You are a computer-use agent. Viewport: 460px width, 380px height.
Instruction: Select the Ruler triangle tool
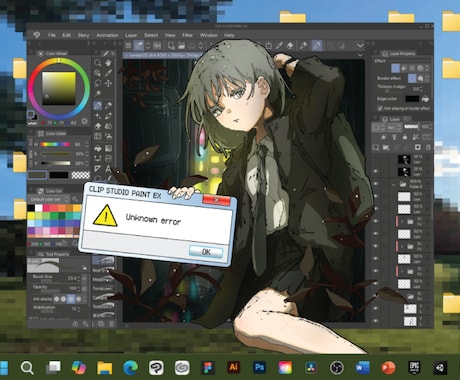[x=98, y=169]
